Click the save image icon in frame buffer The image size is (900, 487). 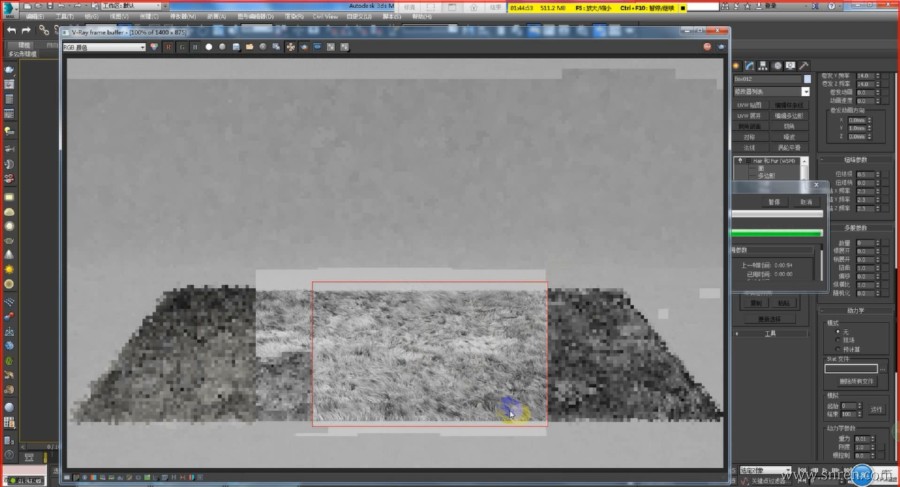[235, 47]
